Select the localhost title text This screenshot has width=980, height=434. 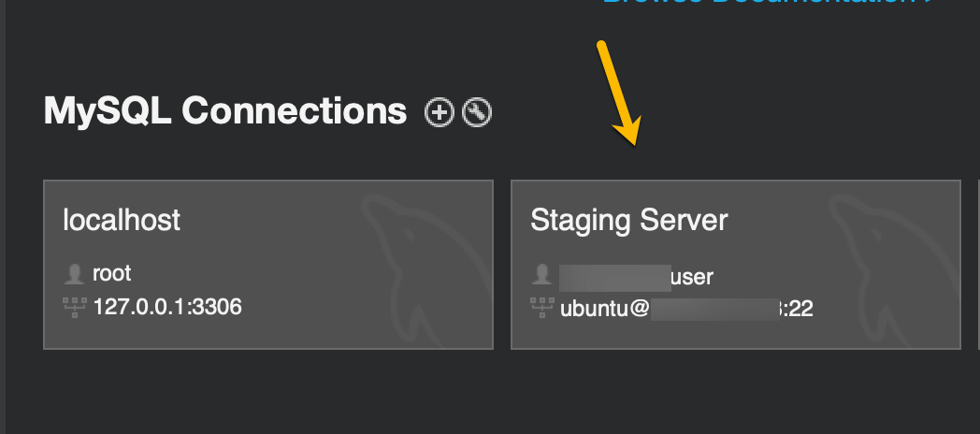click(x=122, y=220)
